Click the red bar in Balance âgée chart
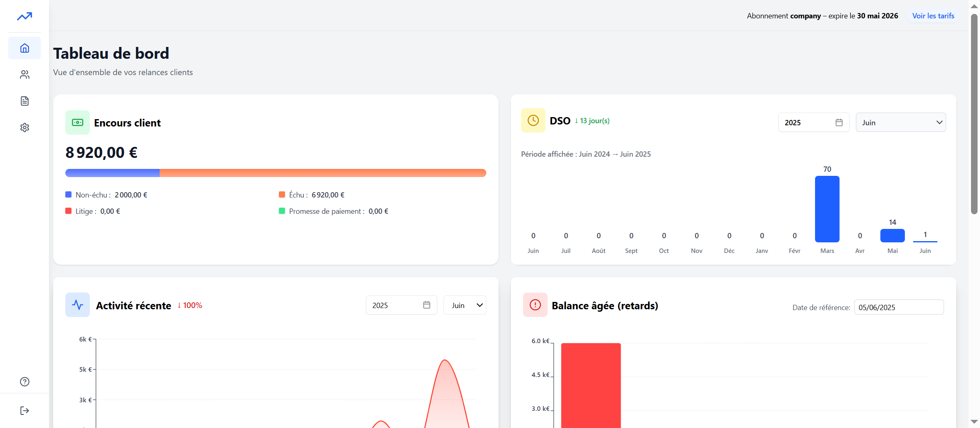The width and height of the screenshot is (980, 428). click(591, 386)
